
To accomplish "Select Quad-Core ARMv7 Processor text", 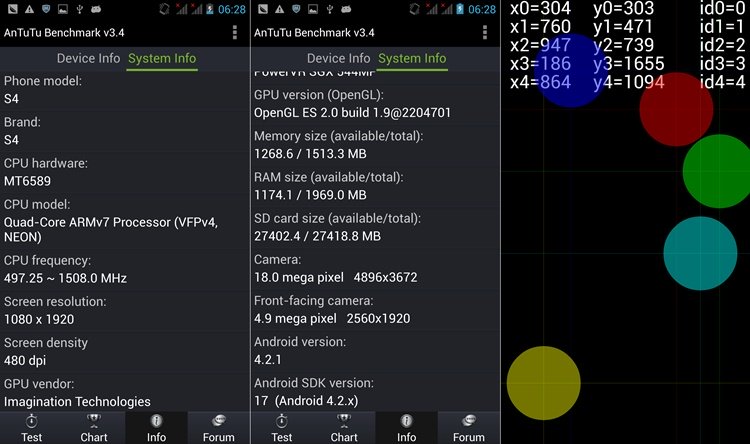I will click(111, 230).
